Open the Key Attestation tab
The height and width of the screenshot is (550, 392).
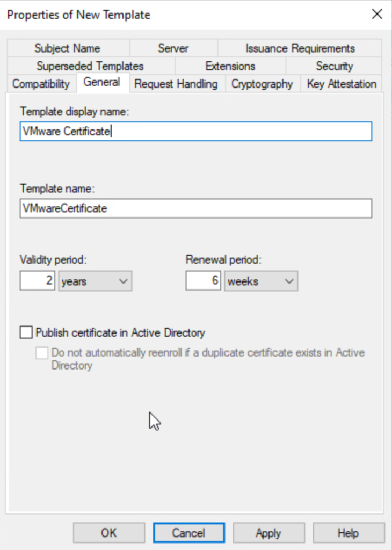pos(342,84)
